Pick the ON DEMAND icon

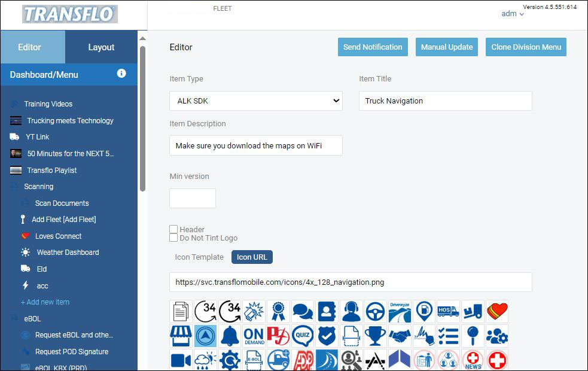(254, 336)
